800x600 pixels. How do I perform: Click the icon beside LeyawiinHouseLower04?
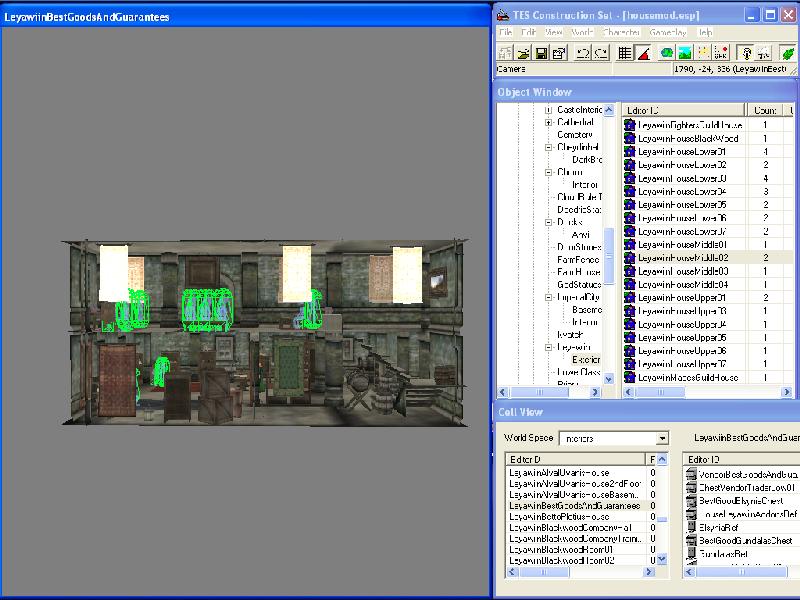coord(630,191)
